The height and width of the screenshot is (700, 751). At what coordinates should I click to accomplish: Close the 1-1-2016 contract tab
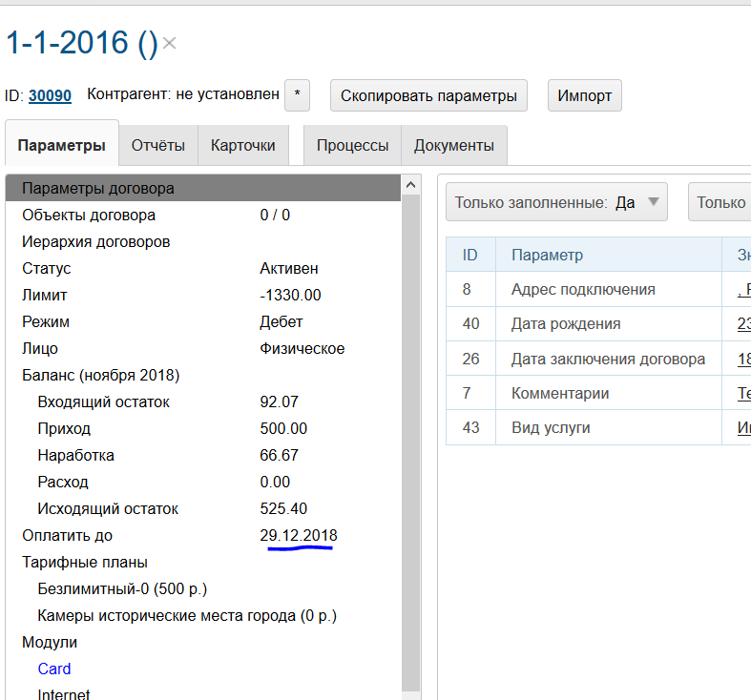169,43
